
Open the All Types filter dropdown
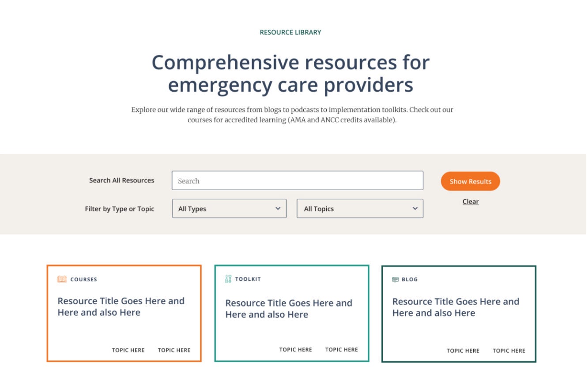click(229, 209)
